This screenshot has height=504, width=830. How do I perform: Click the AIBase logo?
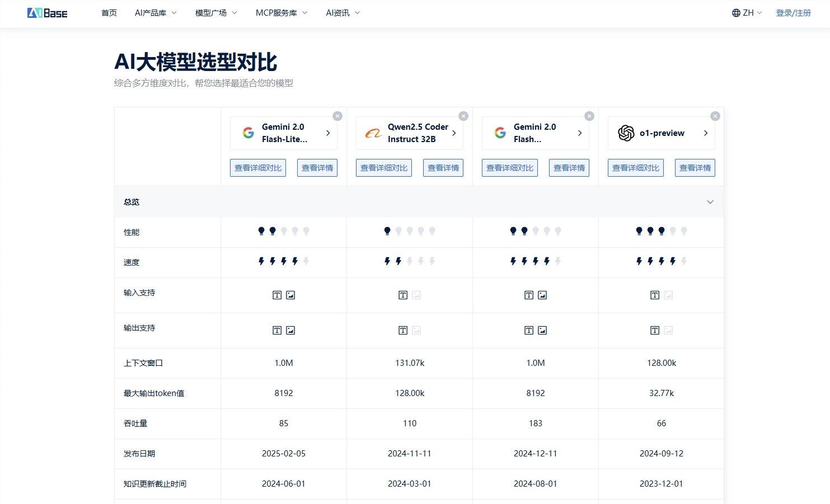47,13
